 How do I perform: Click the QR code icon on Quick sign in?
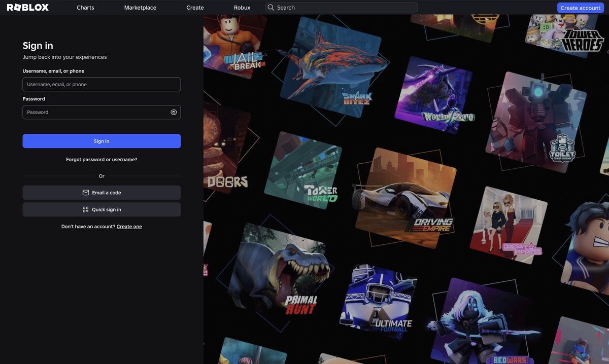[x=85, y=209]
